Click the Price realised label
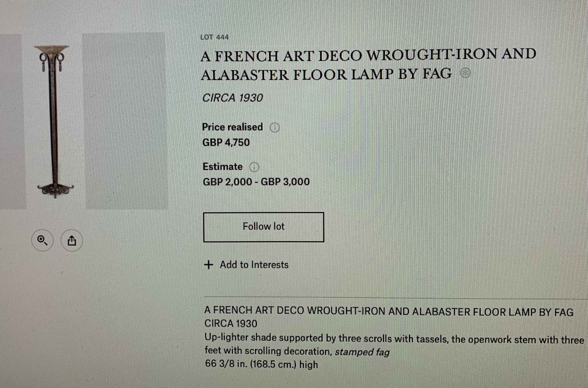Image resolution: width=588 pixels, height=388 pixels. pos(232,127)
